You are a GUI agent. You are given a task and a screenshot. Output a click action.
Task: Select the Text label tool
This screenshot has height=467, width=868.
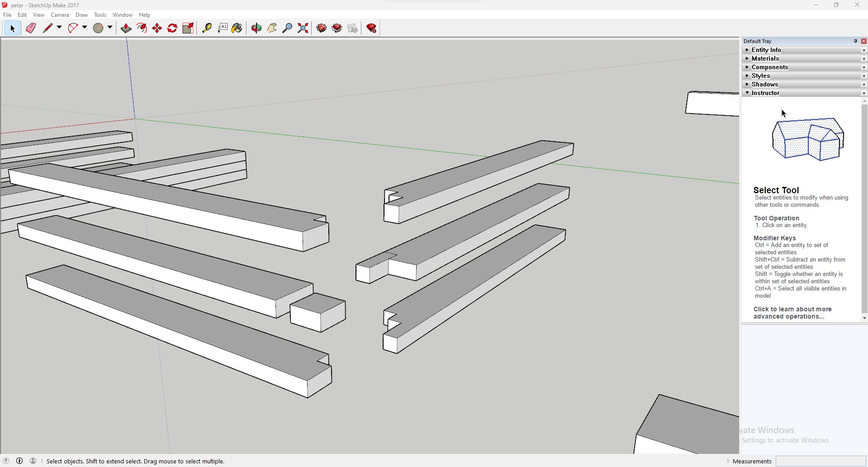223,29
